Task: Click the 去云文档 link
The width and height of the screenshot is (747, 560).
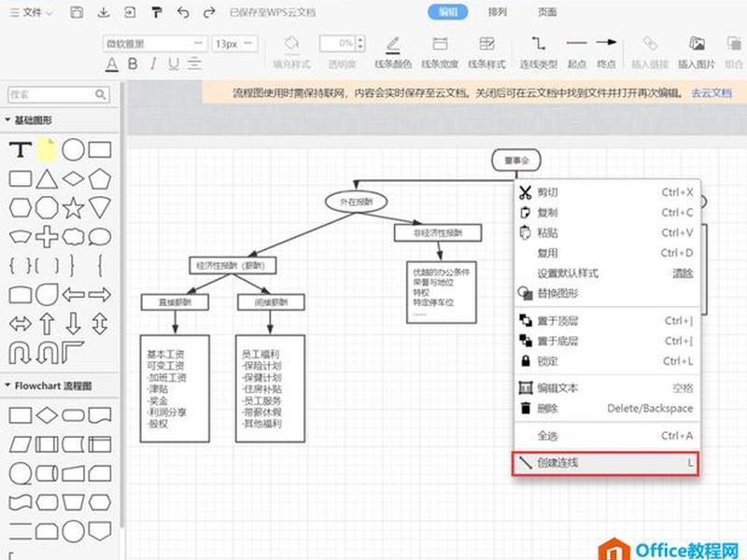Action: click(x=712, y=92)
